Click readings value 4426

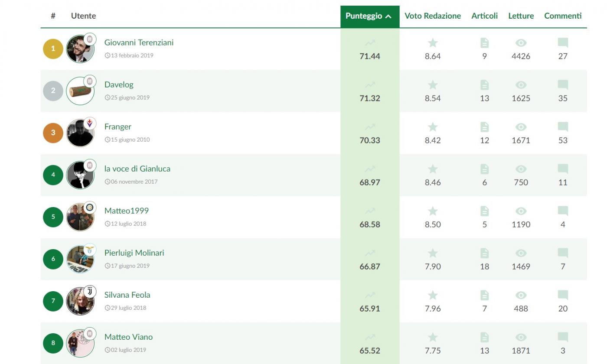point(521,56)
